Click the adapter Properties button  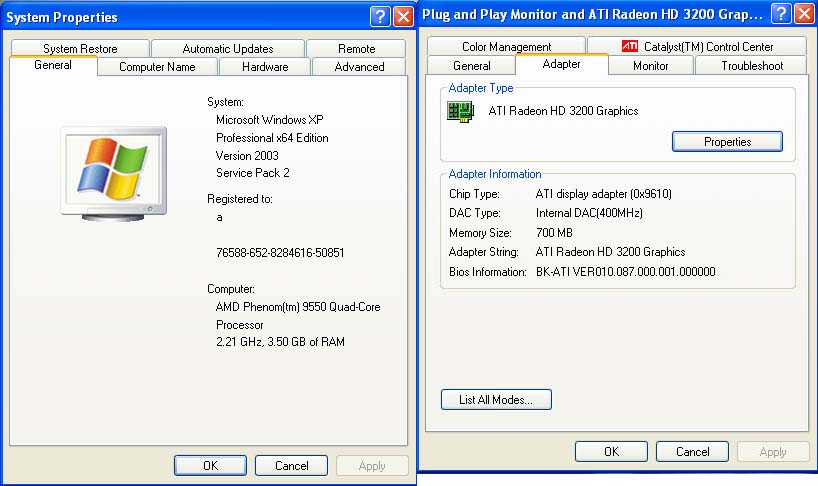pyautogui.click(x=727, y=142)
